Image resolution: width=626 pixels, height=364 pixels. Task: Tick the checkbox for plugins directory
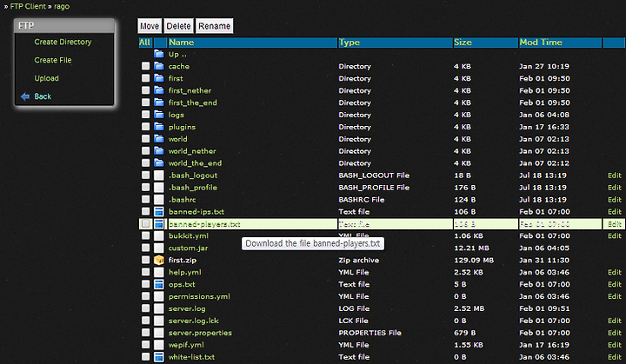146,127
